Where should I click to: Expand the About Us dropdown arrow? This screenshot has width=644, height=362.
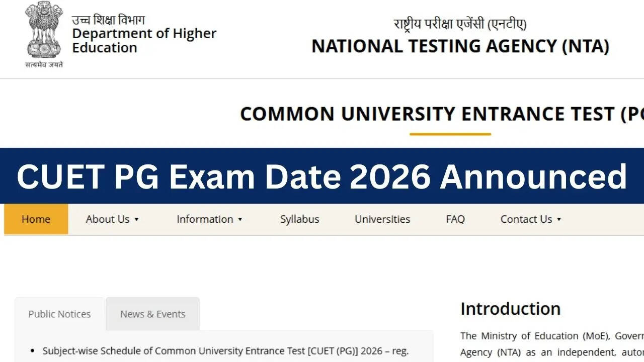[x=136, y=220]
